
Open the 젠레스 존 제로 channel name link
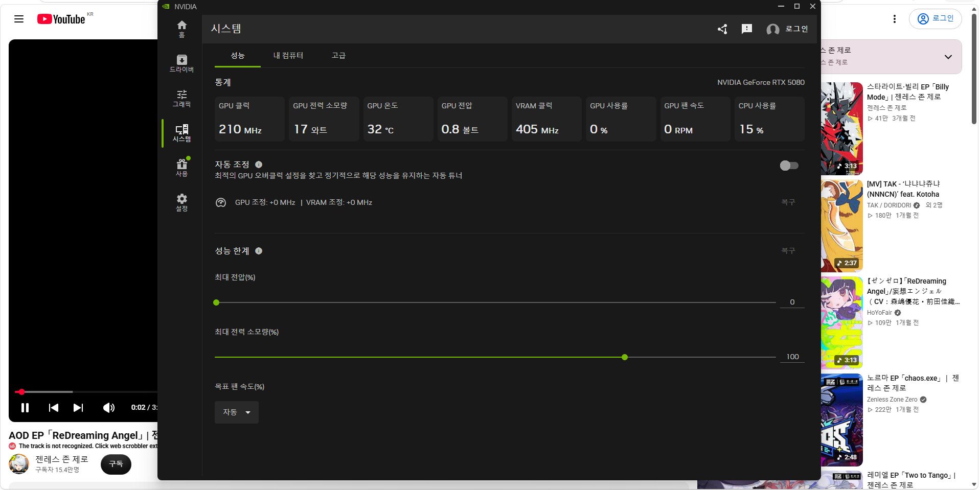(62, 459)
